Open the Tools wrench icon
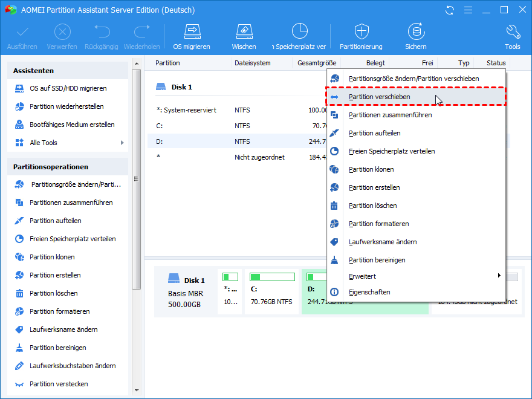The width and height of the screenshot is (532, 399). coord(513,31)
